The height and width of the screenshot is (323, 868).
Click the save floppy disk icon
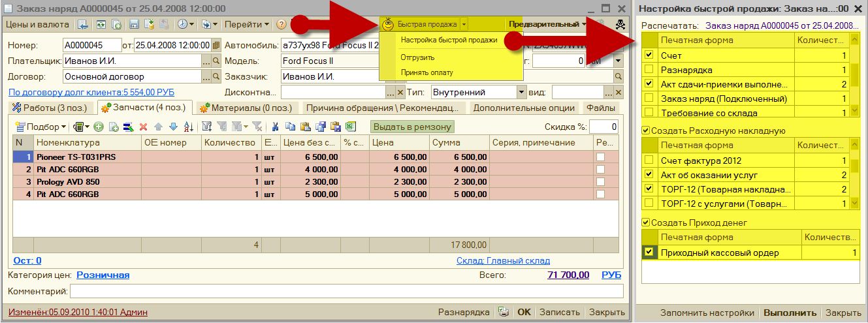134,24
